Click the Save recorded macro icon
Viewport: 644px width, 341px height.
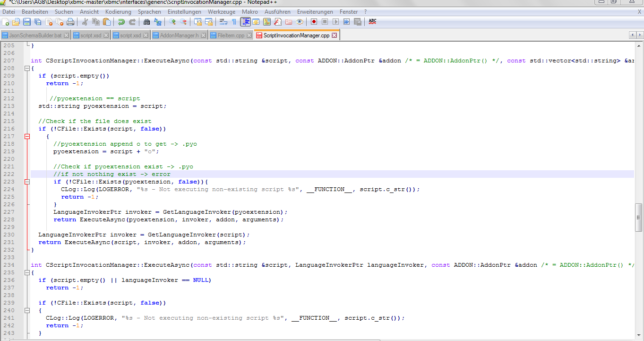point(357,22)
